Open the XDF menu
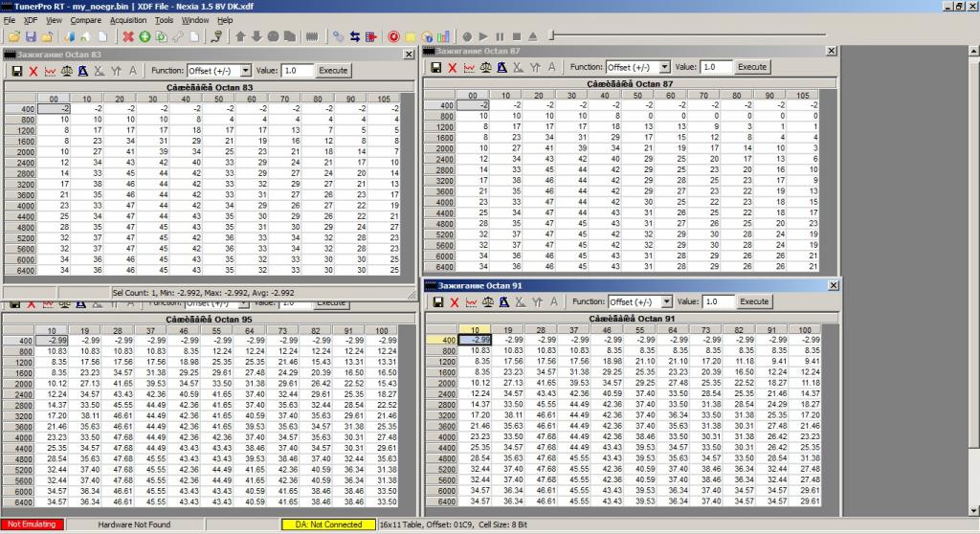The image size is (980, 534). click(31, 19)
